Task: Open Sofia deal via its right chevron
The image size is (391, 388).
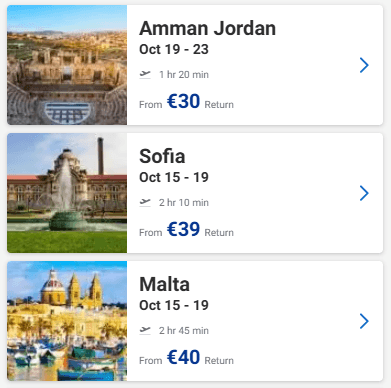Action: tap(364, 193)
